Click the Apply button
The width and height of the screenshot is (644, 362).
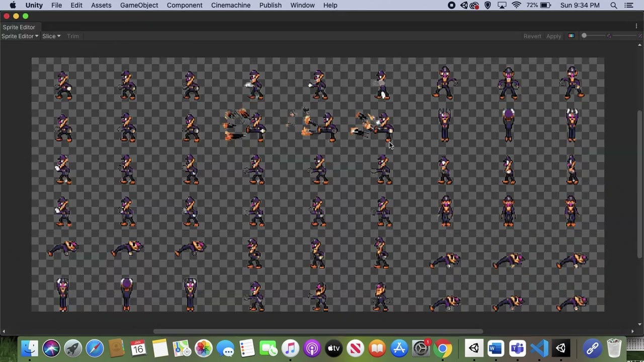tap(553, 36)
